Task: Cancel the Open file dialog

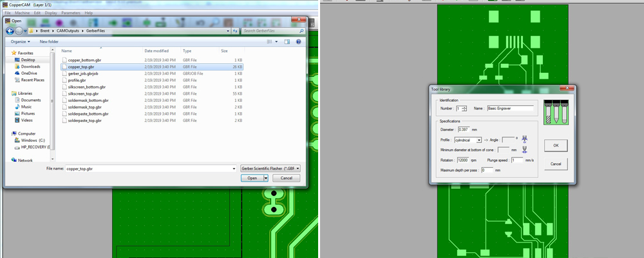Action: point(285,178)
